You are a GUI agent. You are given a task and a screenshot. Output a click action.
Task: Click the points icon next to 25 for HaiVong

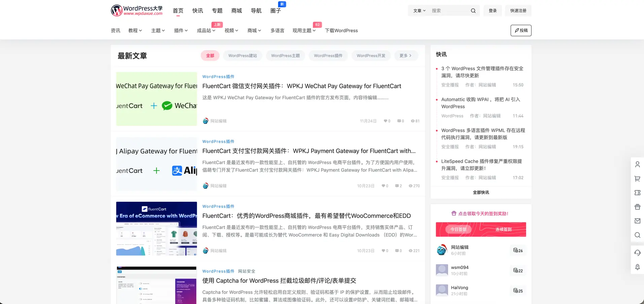coord(515,291)
